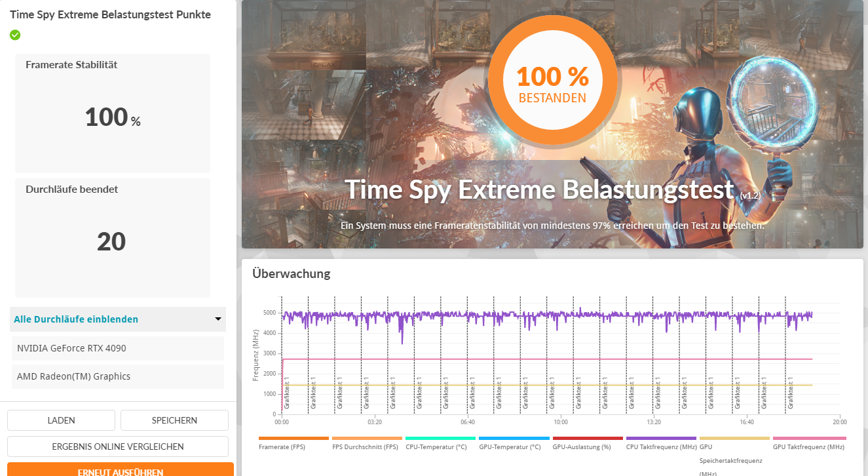Image resolution: width=868 pixels, height=476 pixels.
Task: Click the green checkmark status icon
Action: point(15,35)
